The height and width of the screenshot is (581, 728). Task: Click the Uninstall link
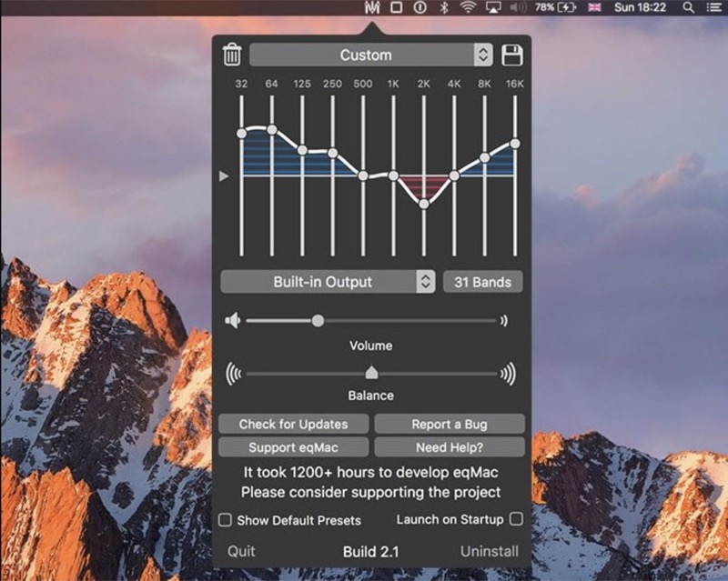pyautogui.click(x=490, y=551)
